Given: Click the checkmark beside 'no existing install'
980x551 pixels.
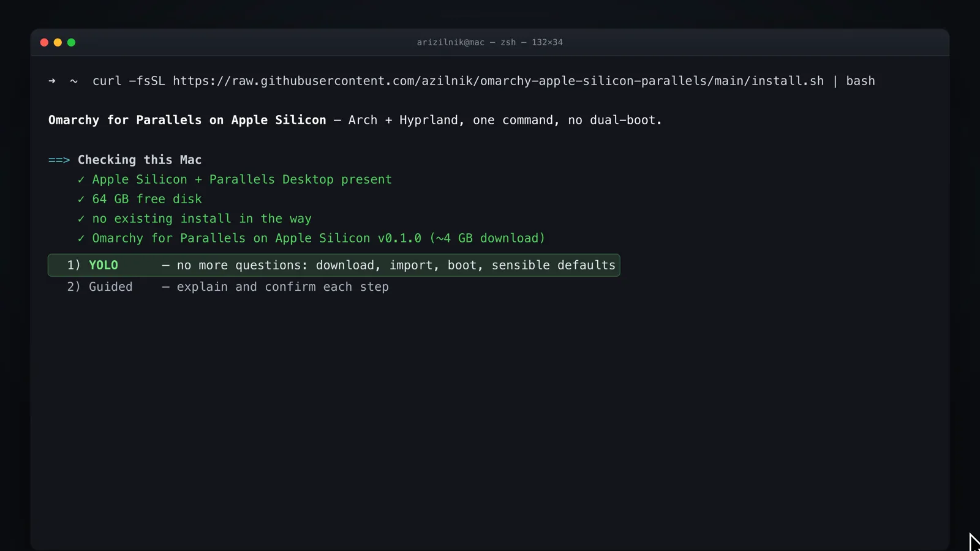Looking at the screenshot, I should 81,219.
